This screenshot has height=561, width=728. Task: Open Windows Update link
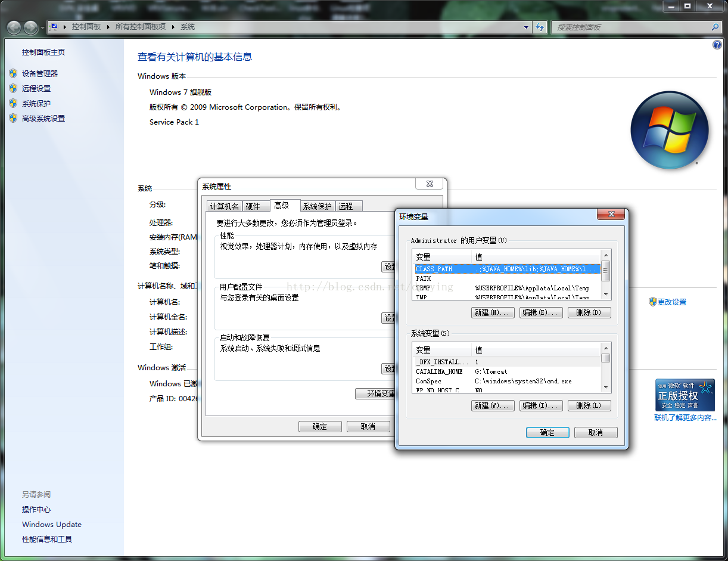pos(52,525)
